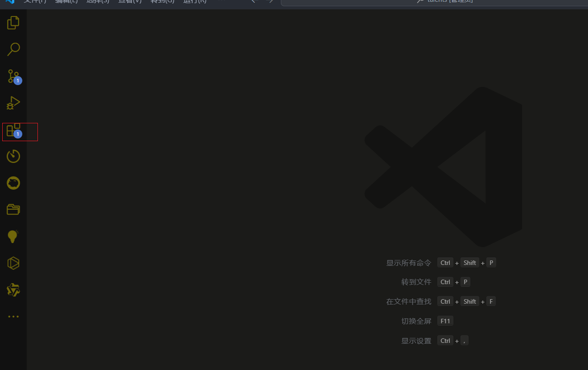Open the Explorer view in activity bar
This screenshot has width=588, height=370.
click(x=13, y=23)
